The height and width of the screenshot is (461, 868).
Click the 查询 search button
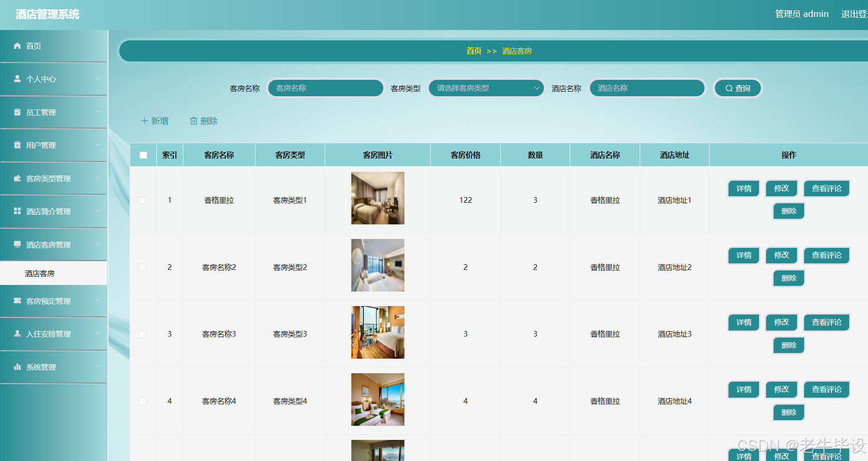(737, 88)
